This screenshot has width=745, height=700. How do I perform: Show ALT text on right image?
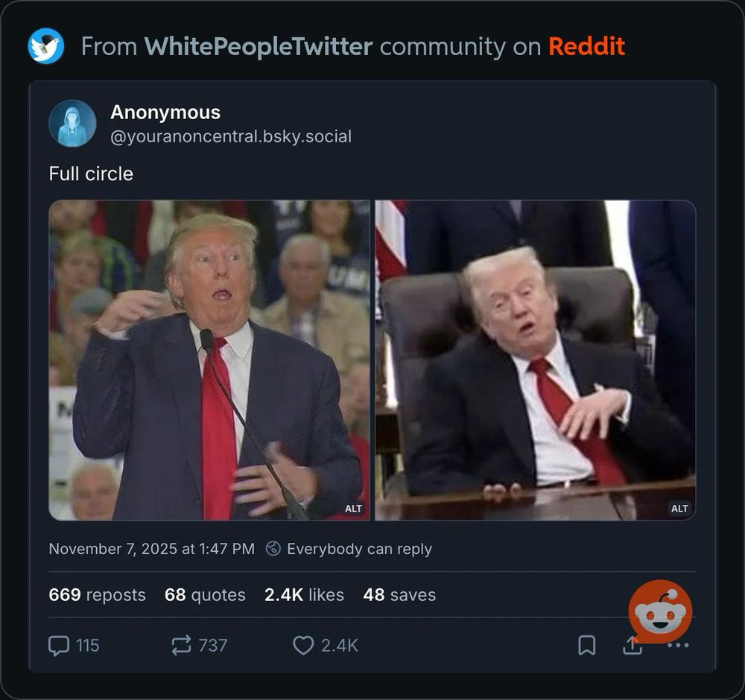coord(679,508)
